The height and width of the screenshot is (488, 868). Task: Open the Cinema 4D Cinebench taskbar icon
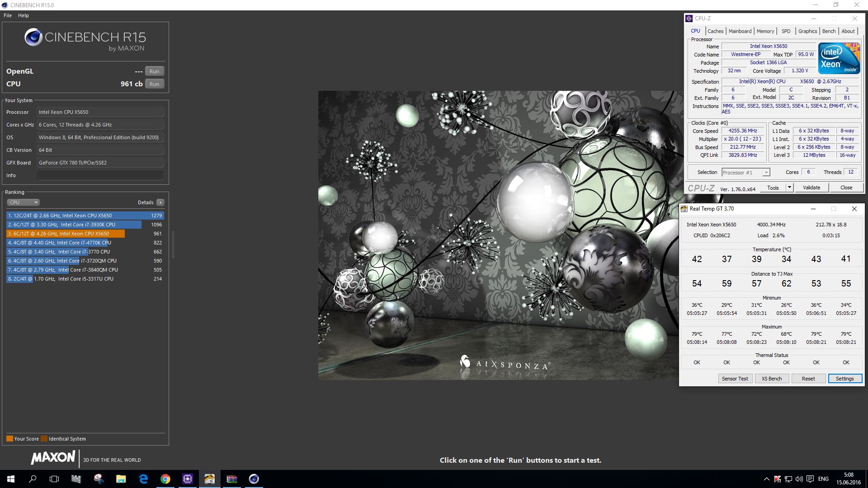pyautogui.click(x=254, y=479)
